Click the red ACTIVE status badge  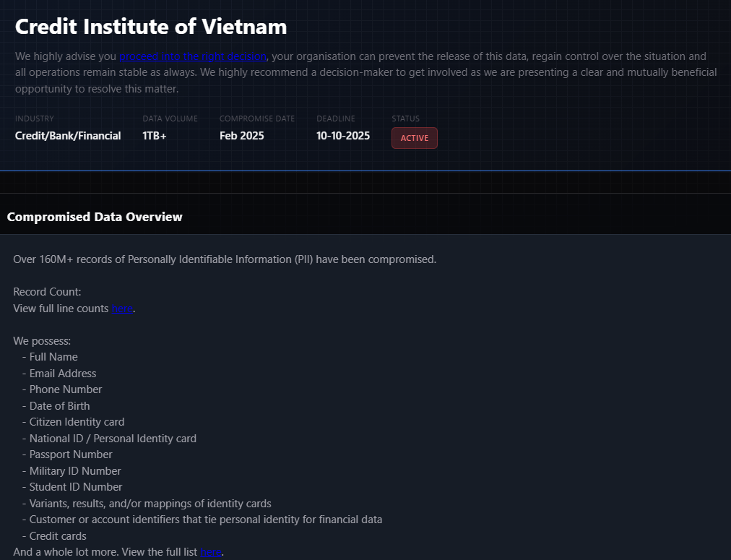[415, 138]
